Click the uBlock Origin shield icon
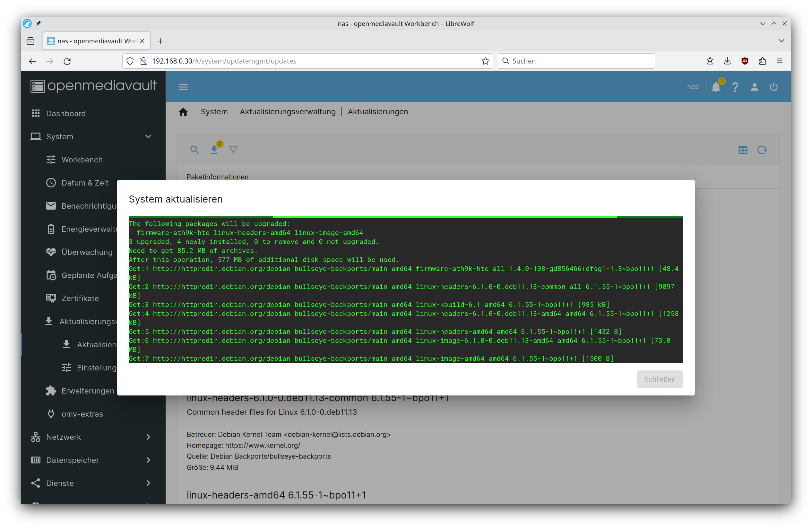The image size is (812, 529). [x=745, y=61]
